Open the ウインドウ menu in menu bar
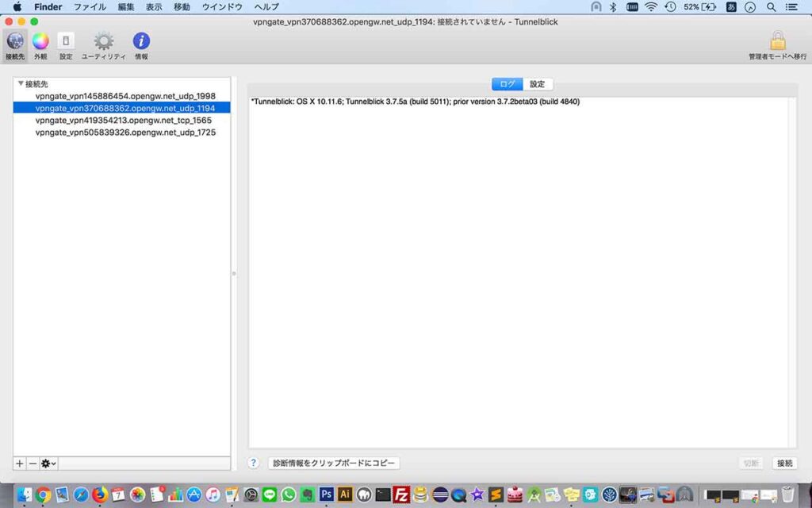Viewport: 812px width, 508px height. click(222, 7)
